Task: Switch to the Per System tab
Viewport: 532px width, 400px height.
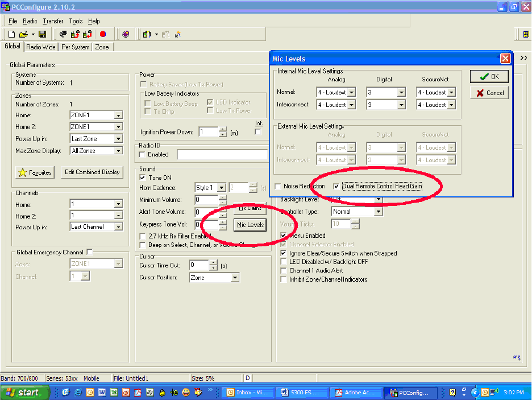Action: (76, 47)
